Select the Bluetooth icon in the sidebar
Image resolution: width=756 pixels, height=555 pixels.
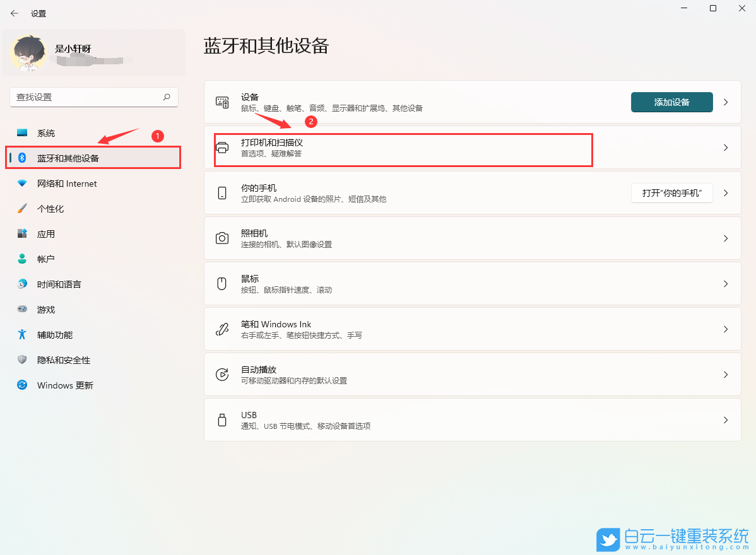point(21,158)
